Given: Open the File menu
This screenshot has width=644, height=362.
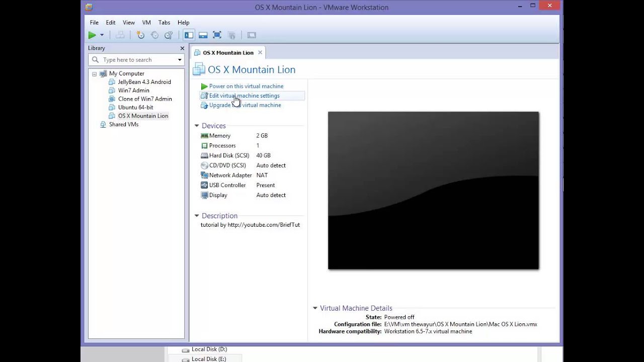Looking at the screenshot, I should (x=94, y=23).
